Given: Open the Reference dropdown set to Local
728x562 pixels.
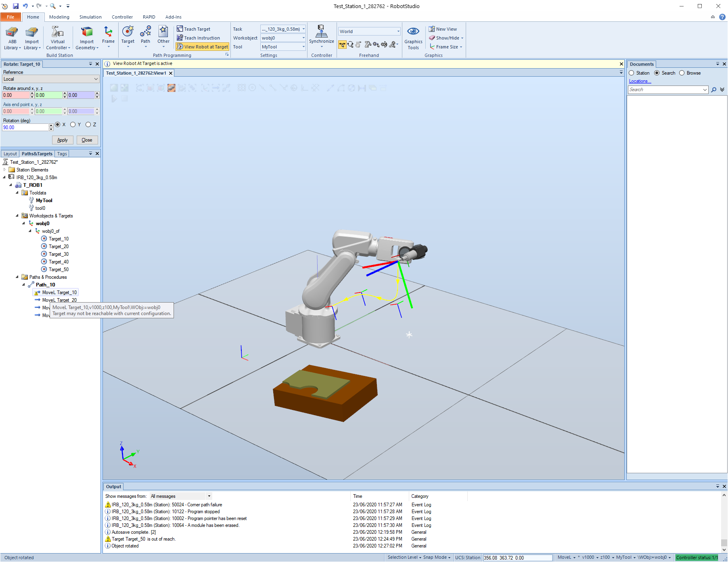Looking at the screenshot, I should point(50,79).
